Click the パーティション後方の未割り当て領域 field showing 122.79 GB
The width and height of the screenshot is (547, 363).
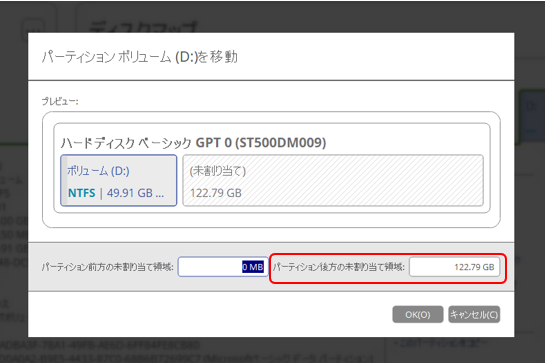[454, 267]
